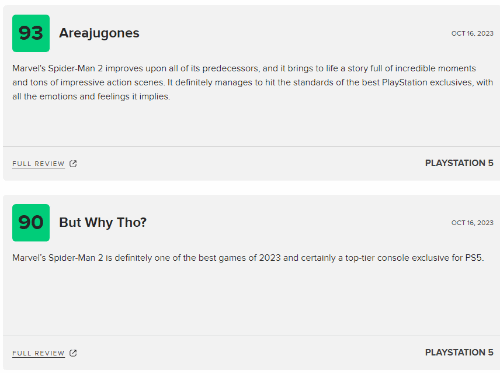Viewport: 500px width, 373px height.
Task: Click the But Why Tho? review quote text
Action: (x=248, y=258)
